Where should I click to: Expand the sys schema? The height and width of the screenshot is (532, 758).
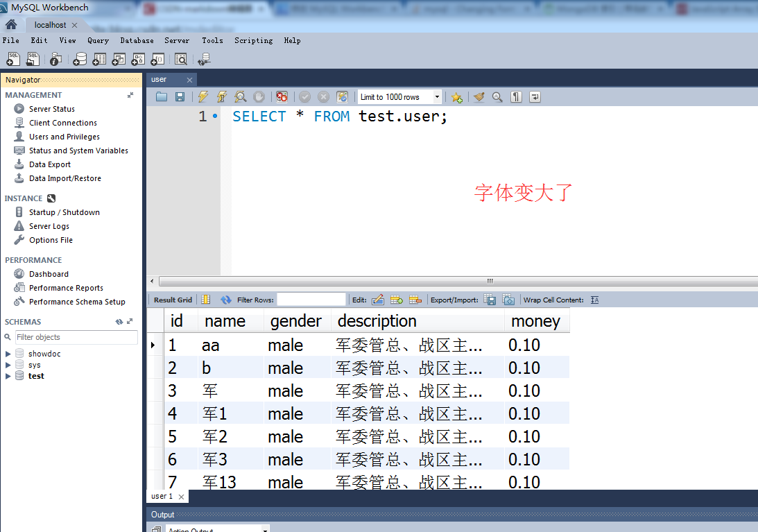pos(8,365)
